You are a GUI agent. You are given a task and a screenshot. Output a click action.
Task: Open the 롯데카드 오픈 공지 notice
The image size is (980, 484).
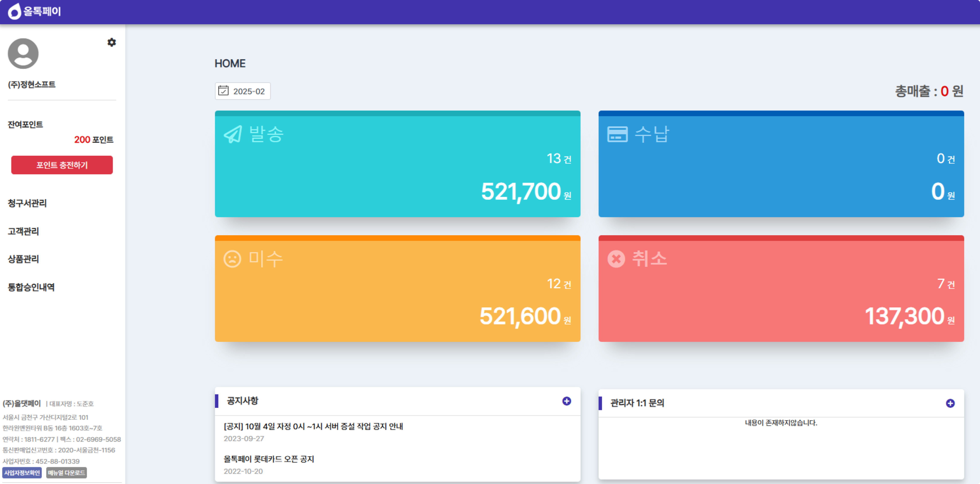pos(269,459)
